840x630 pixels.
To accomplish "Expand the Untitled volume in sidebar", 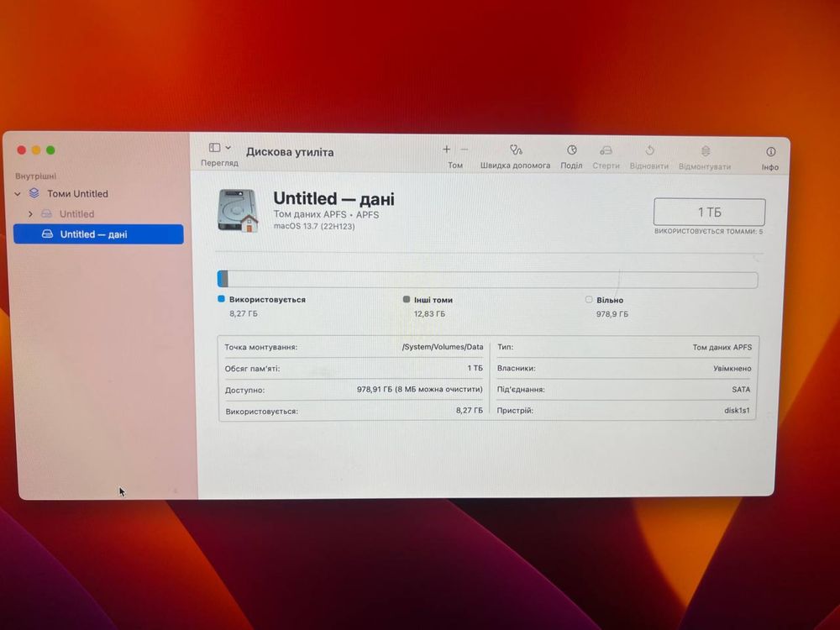I will click(30, 214).
